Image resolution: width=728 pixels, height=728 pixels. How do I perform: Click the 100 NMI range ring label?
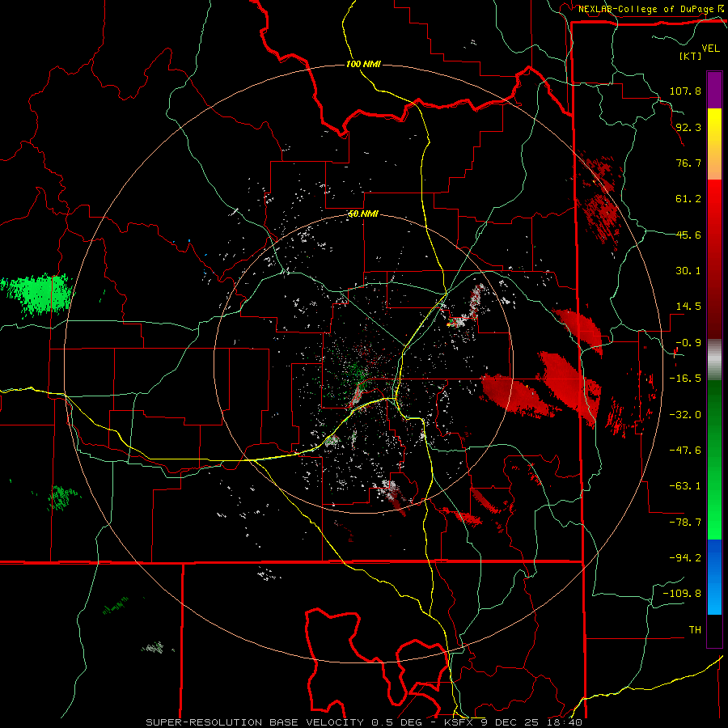pos(363,64)
